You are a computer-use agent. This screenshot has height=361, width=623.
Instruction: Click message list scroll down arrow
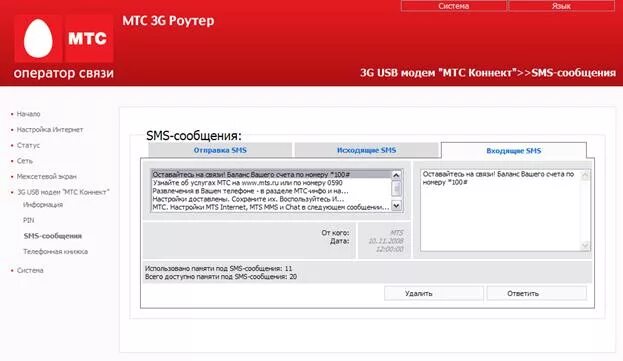coord(397,205)
